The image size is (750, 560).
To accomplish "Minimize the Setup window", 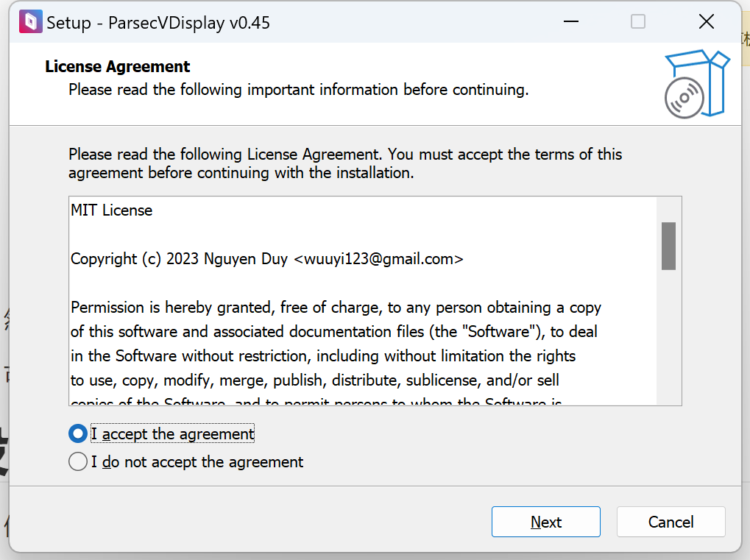I will tap(571, 21).
